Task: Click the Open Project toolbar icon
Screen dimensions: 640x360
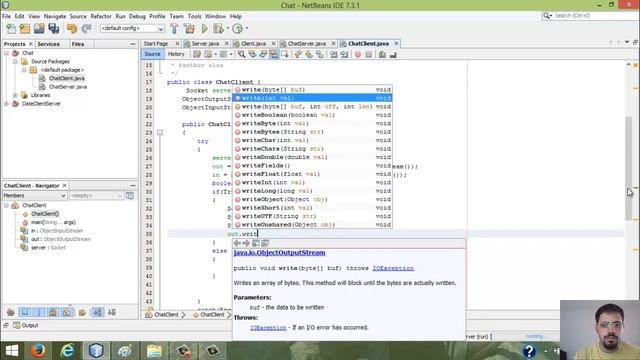Action: [x=39, y=29]
